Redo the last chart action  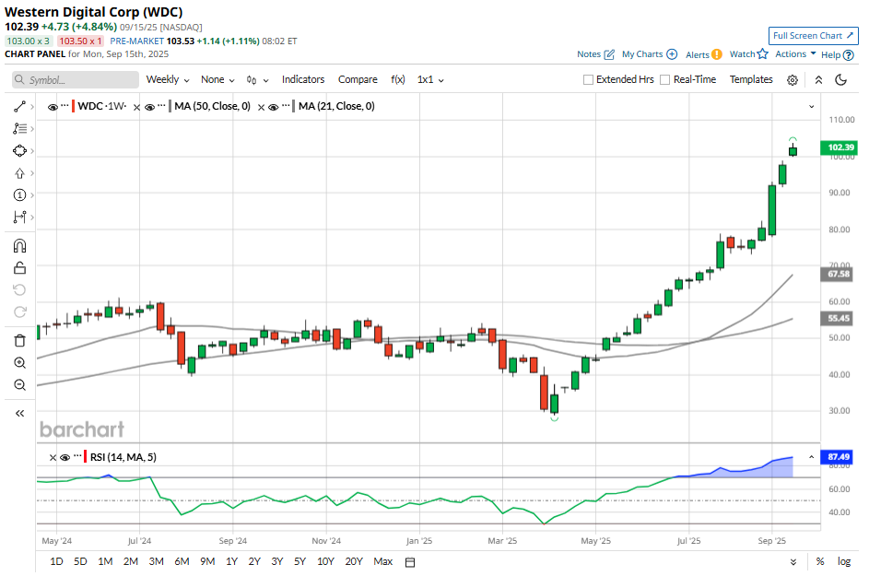(20, 312)
